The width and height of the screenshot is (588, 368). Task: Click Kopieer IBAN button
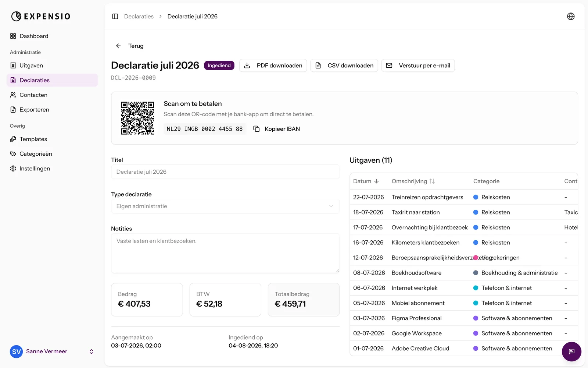(x=277, y=129)
